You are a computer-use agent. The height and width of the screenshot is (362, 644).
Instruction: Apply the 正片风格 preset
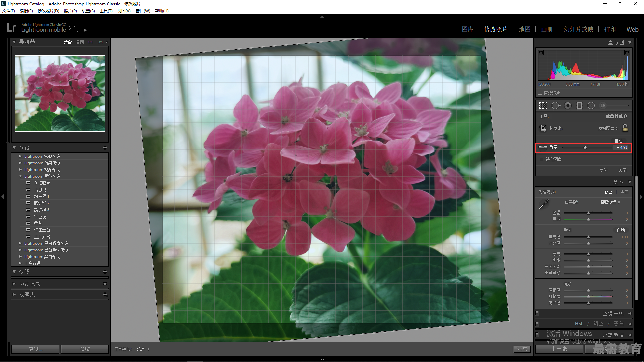(42, 237)
